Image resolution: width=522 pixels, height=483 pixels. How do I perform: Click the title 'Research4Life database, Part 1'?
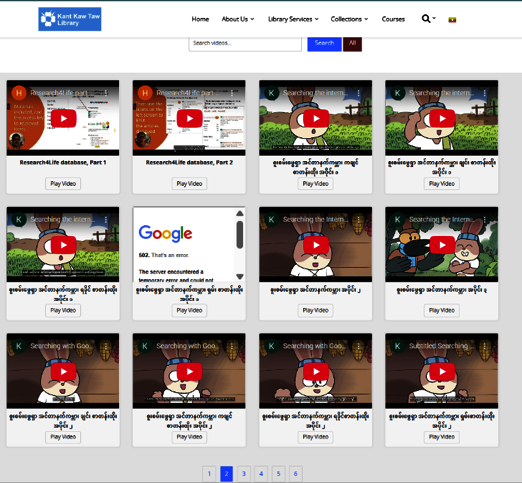63,163
